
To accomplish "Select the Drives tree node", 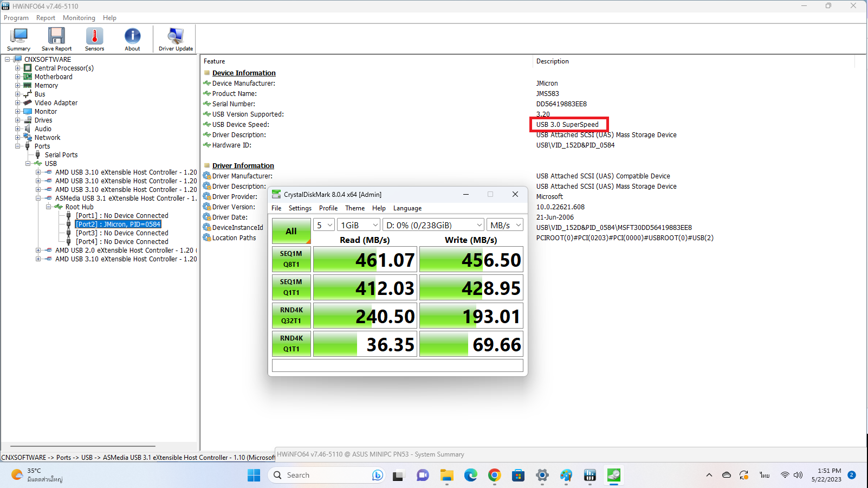I will coord(43,120).
